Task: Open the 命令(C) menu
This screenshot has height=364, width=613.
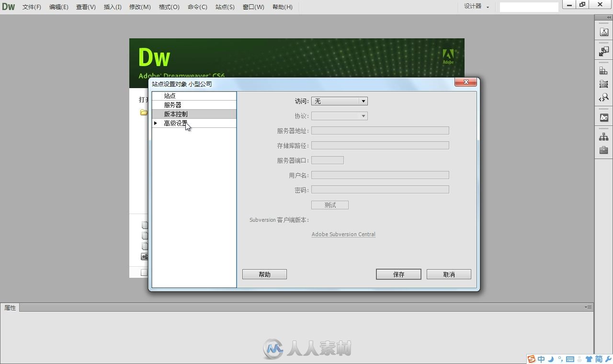Action: (x=197, y=7)
